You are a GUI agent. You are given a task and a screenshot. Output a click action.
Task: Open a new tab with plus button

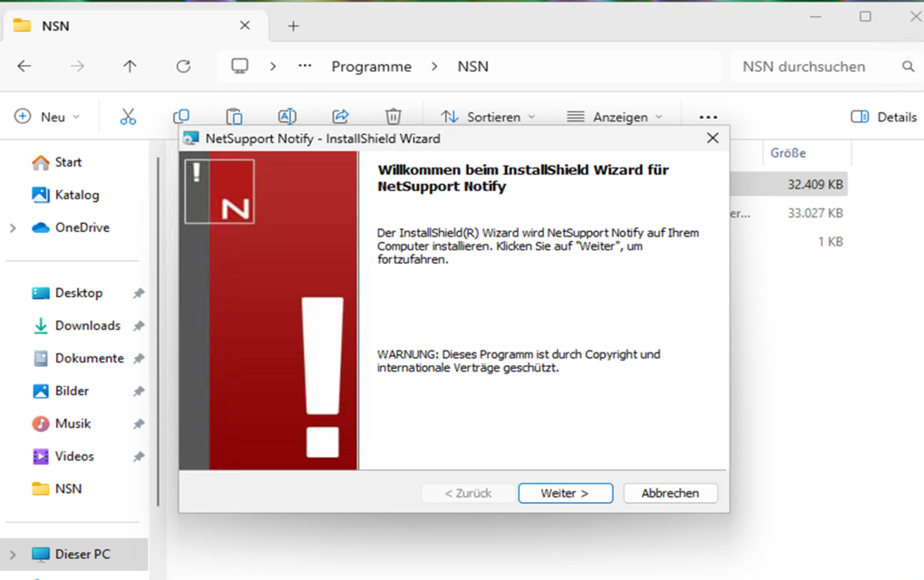click(x=293, y=26)
